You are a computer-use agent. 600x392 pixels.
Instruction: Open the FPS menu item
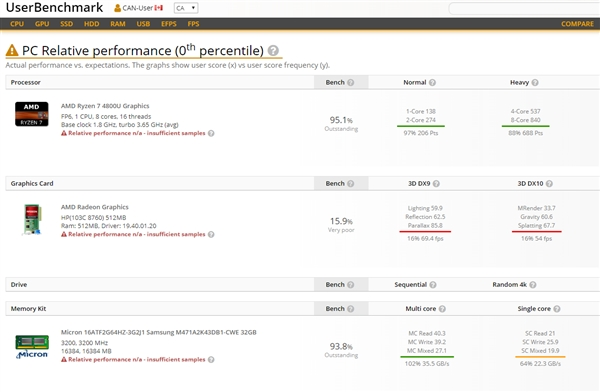(193, 24)
